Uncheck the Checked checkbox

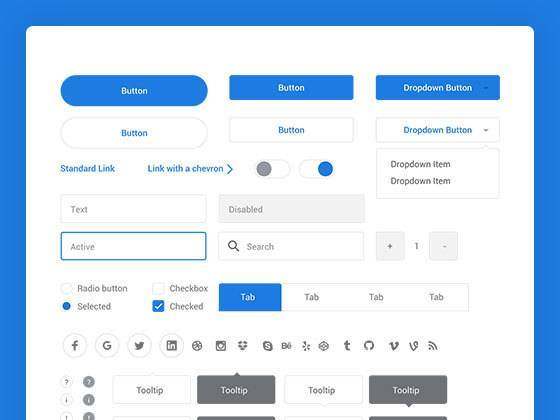(x=158, y=306)
